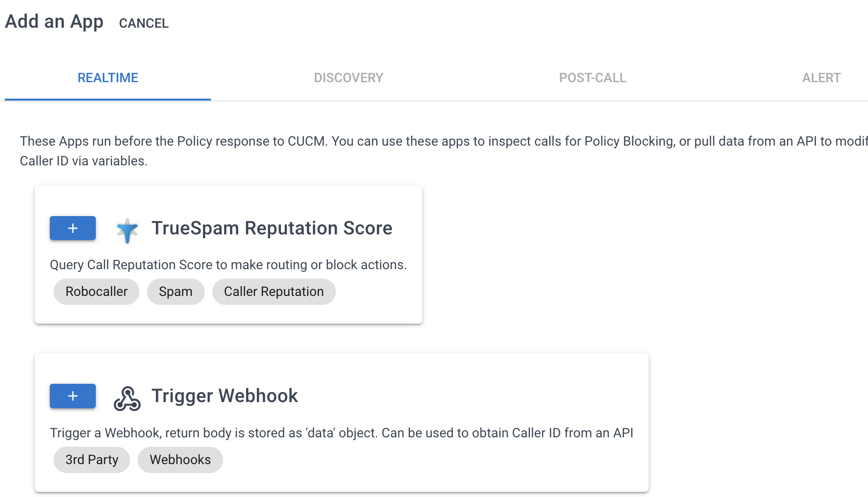
Task: Click the description text about Policy response
Action: coord(423,150)
